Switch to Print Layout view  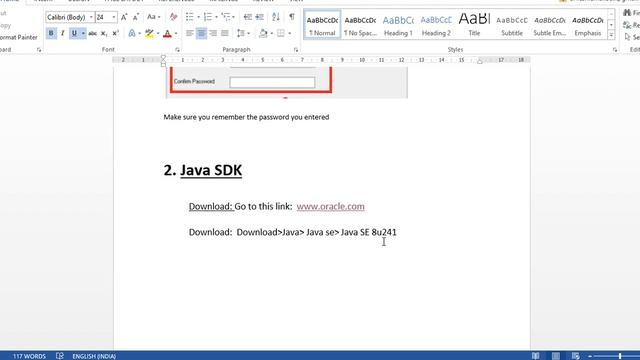556,356
